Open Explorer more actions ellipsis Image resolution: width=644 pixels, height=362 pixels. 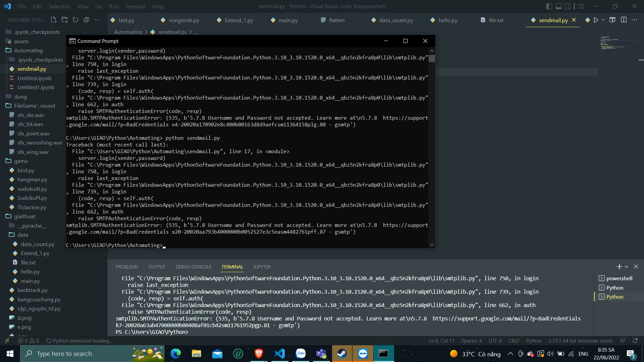pos(97,20)
